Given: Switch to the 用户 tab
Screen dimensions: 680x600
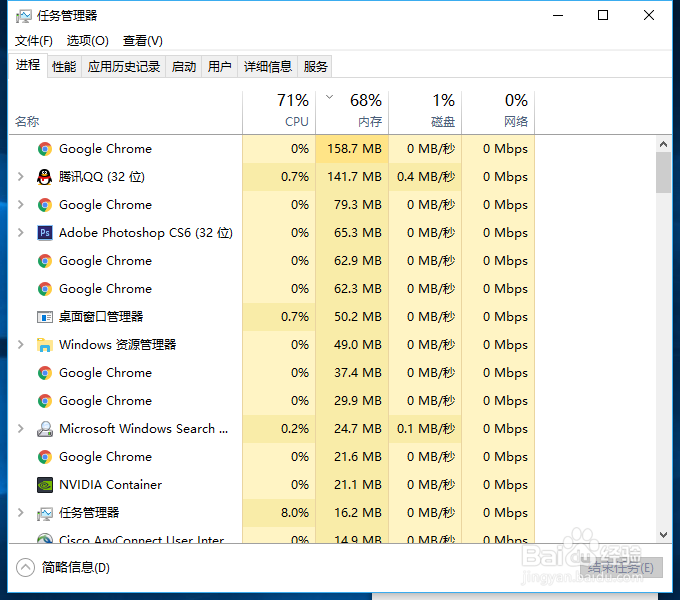Looking at the screenshot, I should [219, 67].
